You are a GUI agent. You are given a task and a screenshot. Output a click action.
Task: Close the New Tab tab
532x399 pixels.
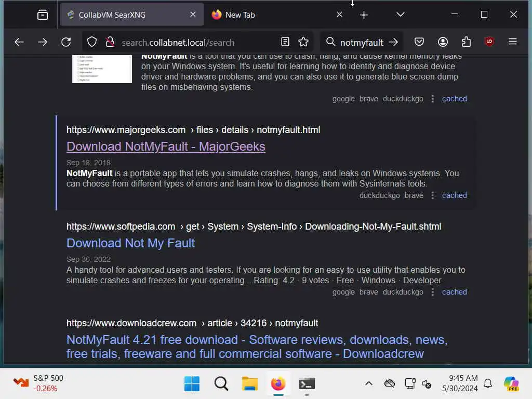(339, 15)
